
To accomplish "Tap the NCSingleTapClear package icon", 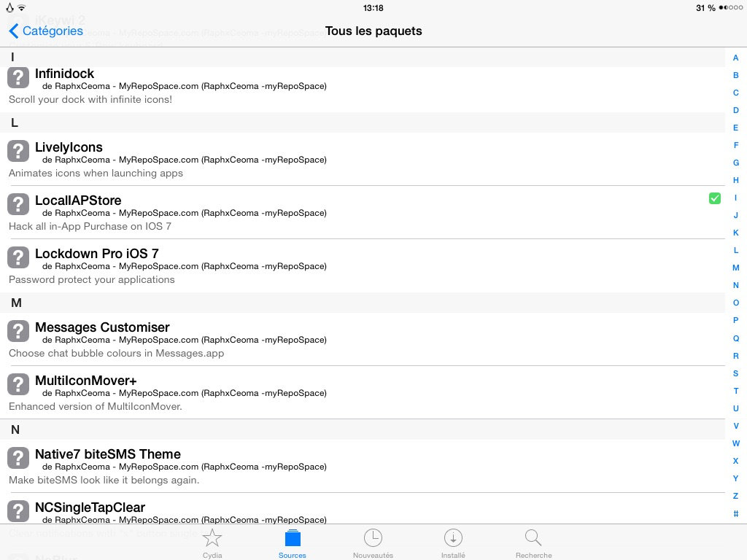I will (18, 511).
